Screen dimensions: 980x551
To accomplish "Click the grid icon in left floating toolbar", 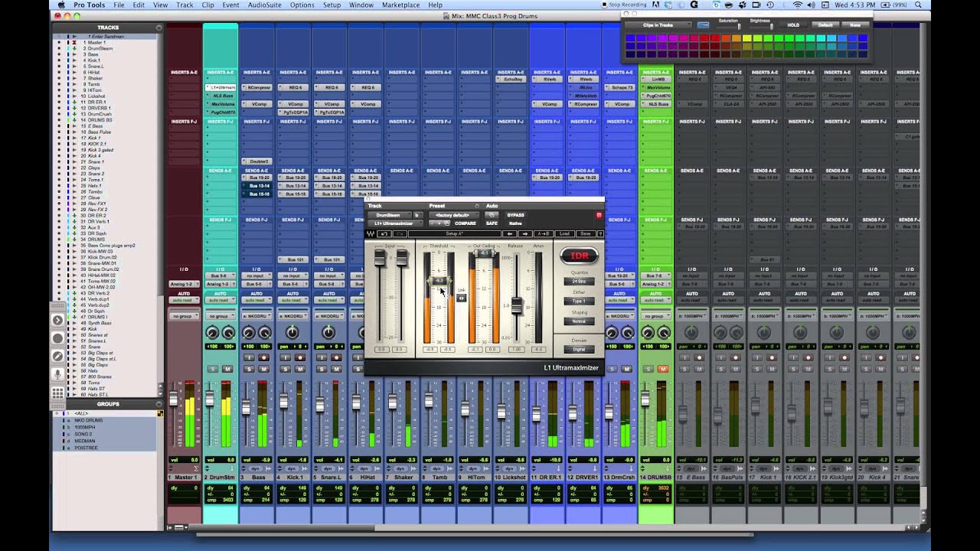I will coord(57,393).
